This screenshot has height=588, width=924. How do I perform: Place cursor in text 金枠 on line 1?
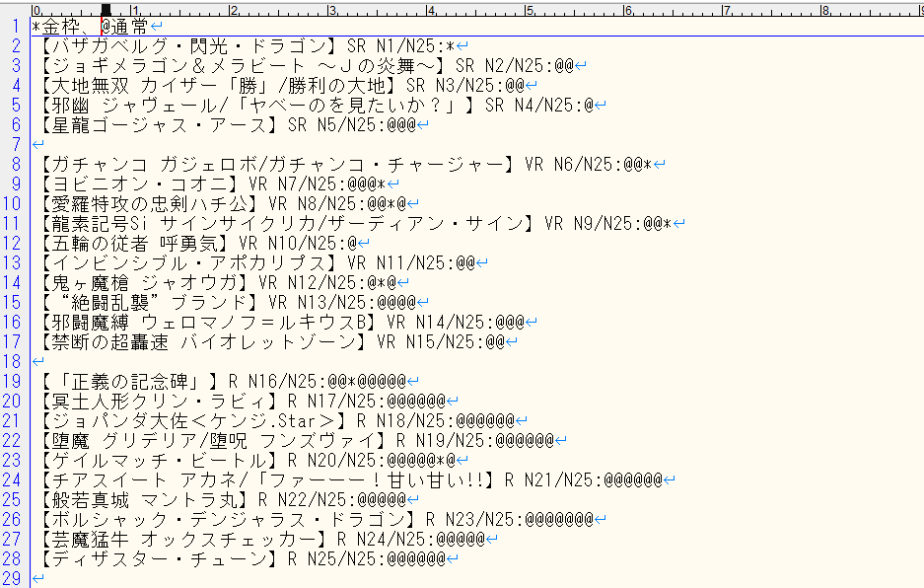pos(61,26)
